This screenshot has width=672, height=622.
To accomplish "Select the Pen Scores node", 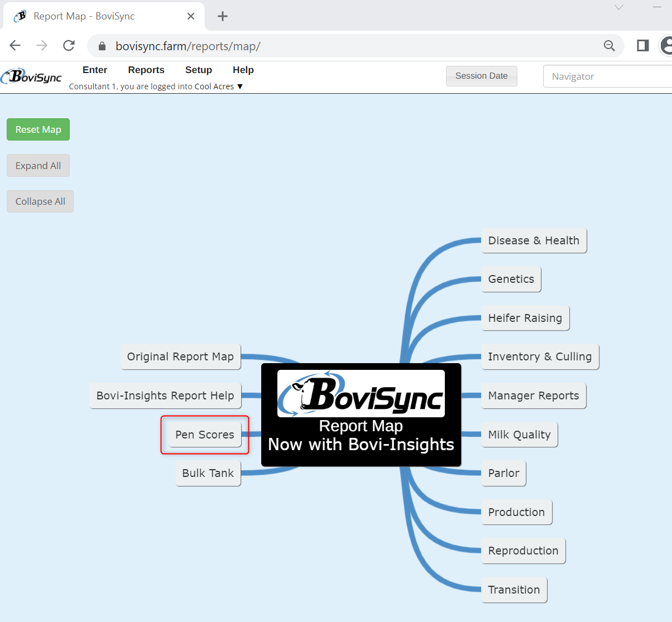I will coord(205,435).
